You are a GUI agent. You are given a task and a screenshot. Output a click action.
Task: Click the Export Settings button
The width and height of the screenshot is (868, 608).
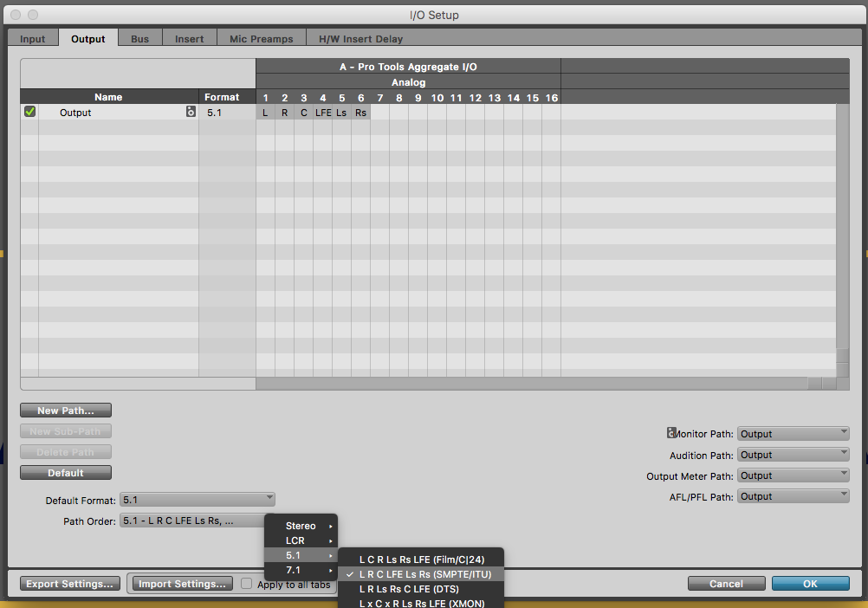(70, 584)
